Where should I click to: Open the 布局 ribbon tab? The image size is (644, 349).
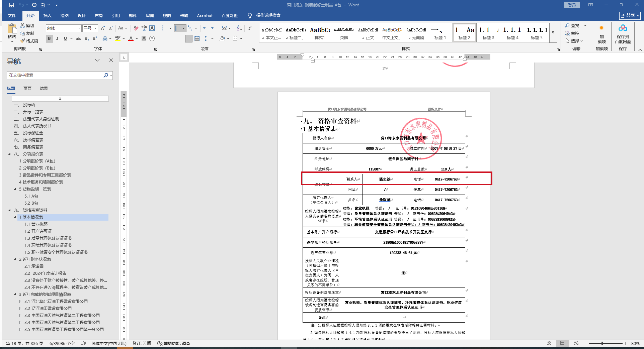click(98, 16)
